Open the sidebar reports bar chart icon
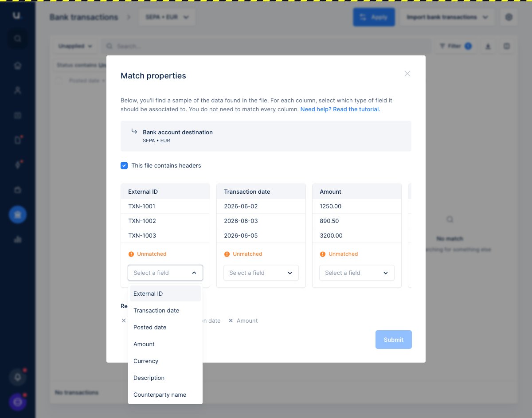This screenshot has width=532, height=418. pyautogui.click(x=18, y=239)
